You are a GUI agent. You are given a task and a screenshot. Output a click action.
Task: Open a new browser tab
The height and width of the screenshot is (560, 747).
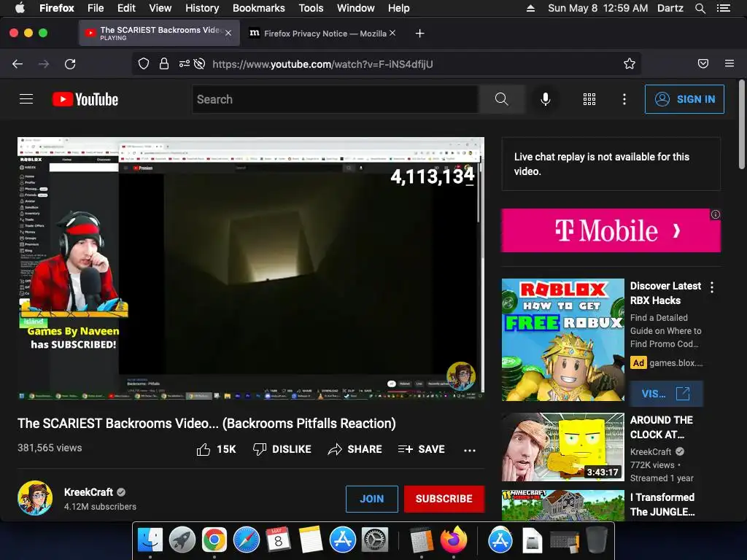pyautogui.click(x=419, y=34)
